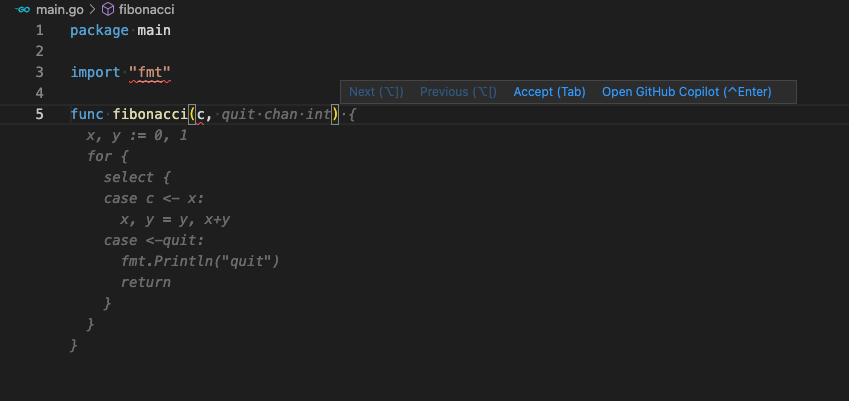Click the ghost text fmt.Println("quit") line

(x=200, y=261)
